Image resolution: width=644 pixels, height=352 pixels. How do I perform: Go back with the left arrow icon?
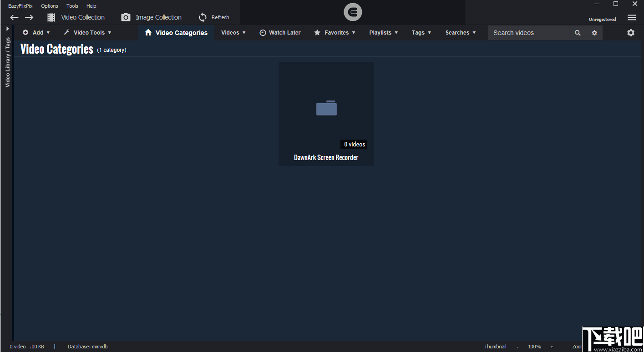click(x=15, y=17)
